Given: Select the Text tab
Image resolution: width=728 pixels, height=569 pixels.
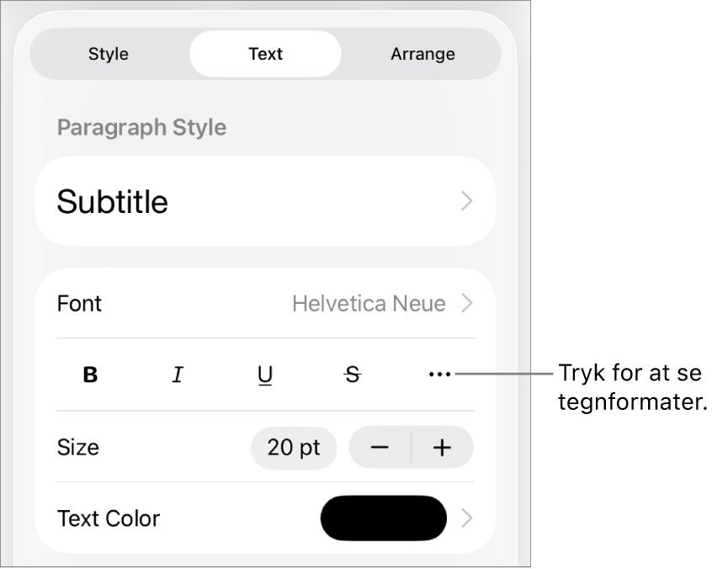Looking at the screenshot, I should coord(265,54).
